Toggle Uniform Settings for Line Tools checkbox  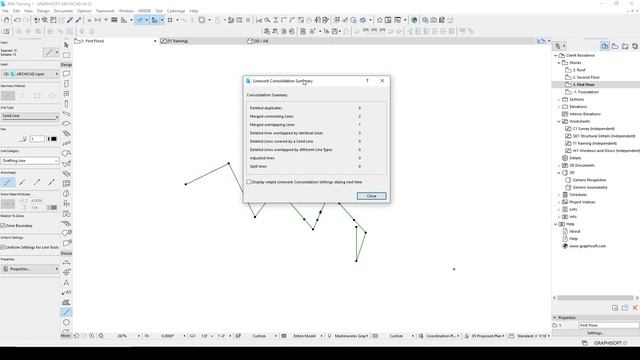[x=3, y=247]
